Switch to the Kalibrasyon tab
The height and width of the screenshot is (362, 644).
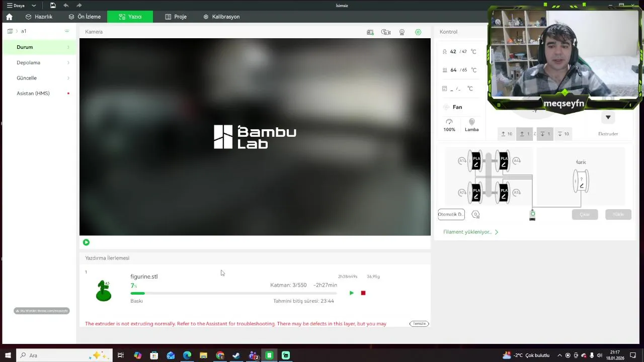pos(221,17)
